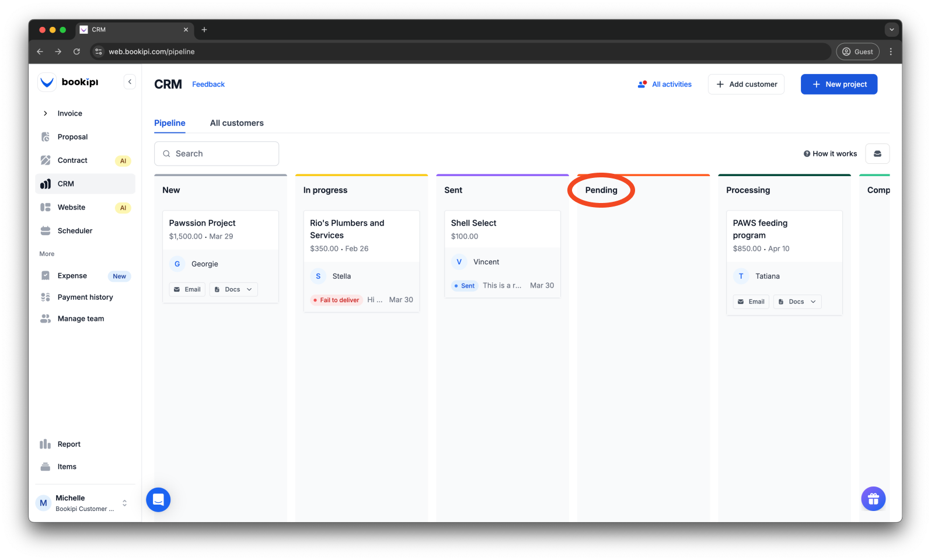Click the Michelle avatar icon
This screenshot has height=560, width=931.
click(x=44, y=503)
